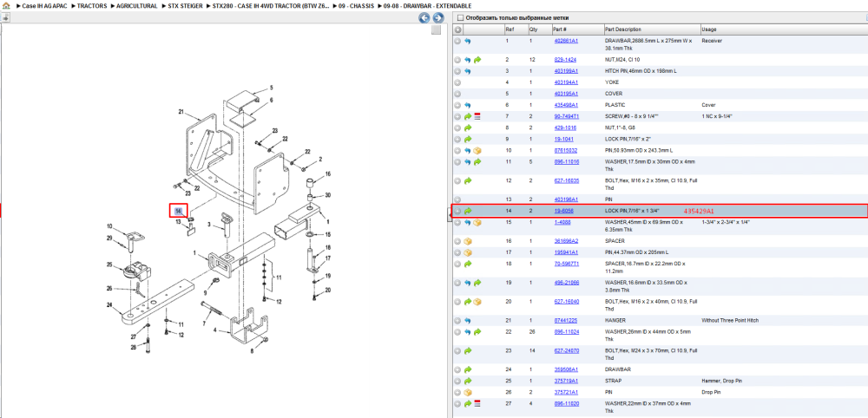Open TRACTORS breadcrumb level
The image size is (868, 418).
point(91,5)
